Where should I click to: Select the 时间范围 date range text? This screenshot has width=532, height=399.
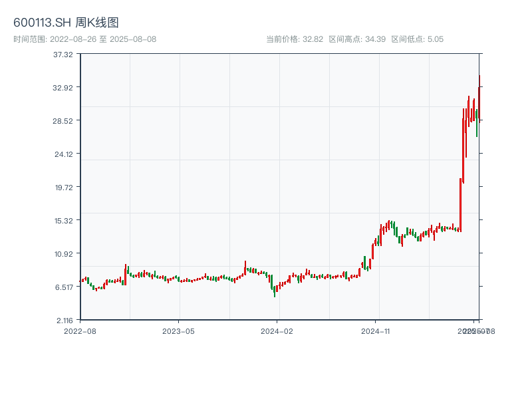click(84, 39)
